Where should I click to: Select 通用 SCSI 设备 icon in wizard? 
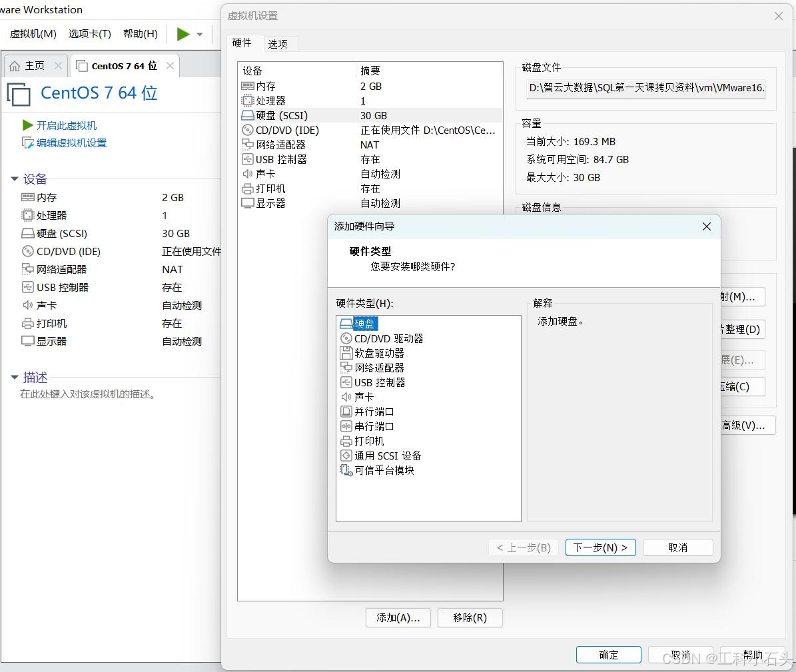tap(346, 456)
